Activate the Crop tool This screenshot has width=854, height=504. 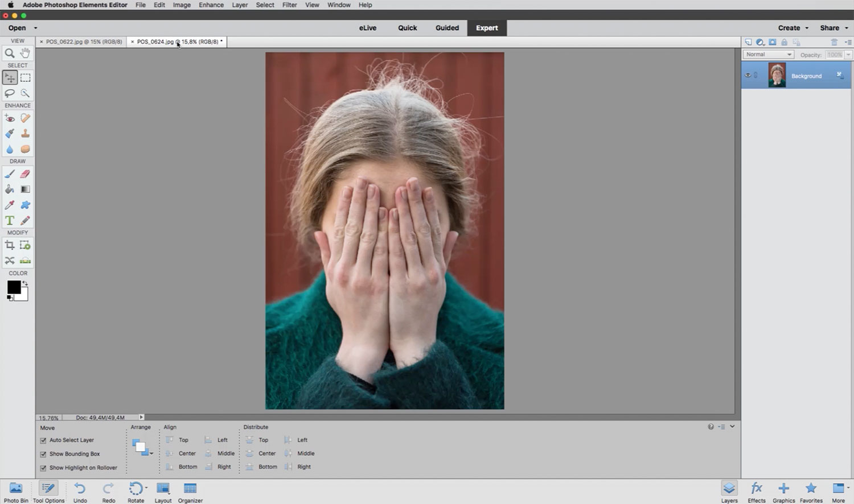pos(10,245)
